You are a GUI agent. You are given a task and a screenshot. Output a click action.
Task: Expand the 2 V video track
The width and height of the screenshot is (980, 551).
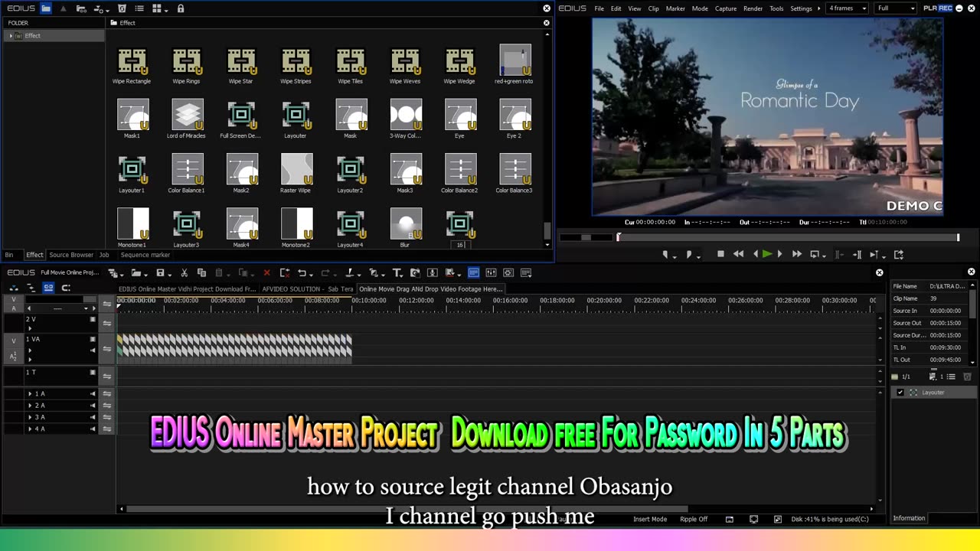[x=30, y=328]
